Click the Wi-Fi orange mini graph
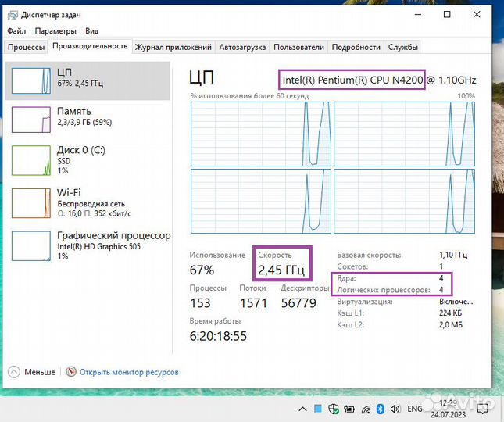The width and height of the screenshot is (504, 422). click(x=31, y=203)
